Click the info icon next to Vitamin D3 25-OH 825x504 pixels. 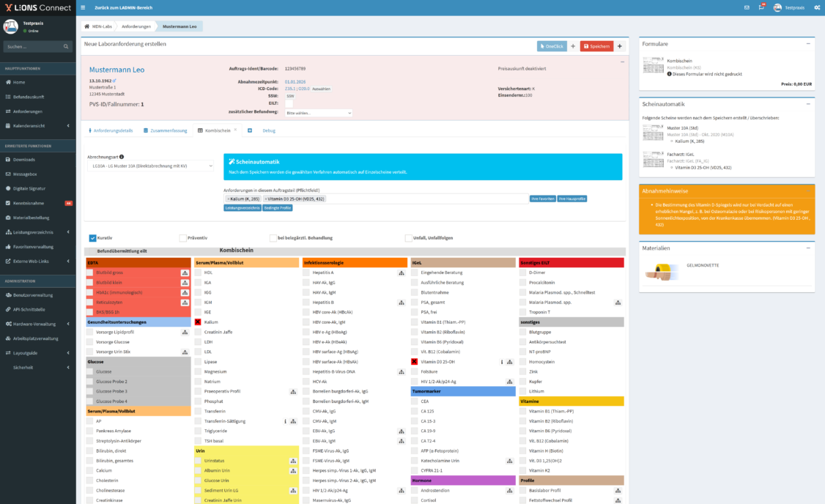tap(501, 362)
